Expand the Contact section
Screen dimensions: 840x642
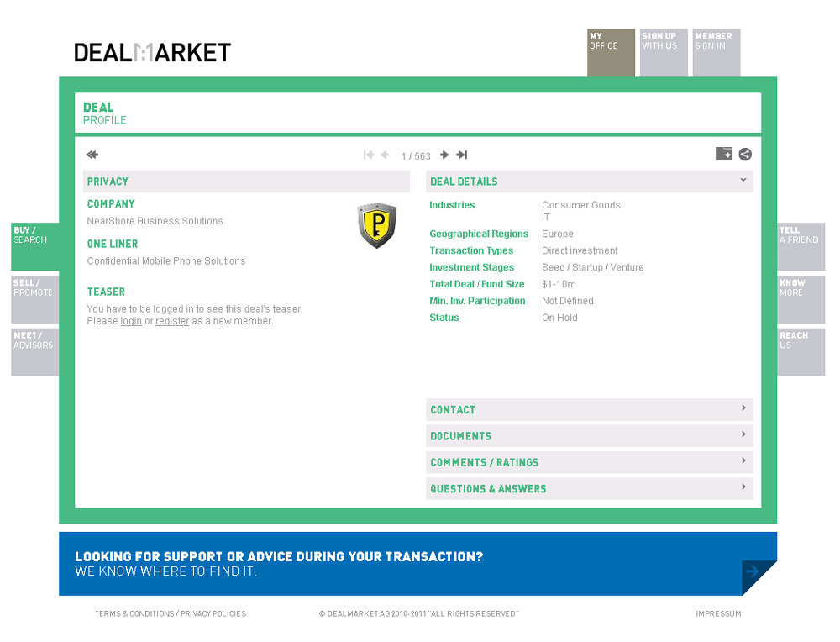point(590,409)
